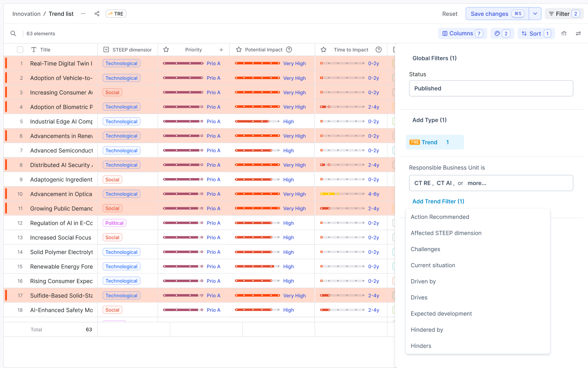
Task: Open the chart view icon near Sort
Action: pos(564,33)
